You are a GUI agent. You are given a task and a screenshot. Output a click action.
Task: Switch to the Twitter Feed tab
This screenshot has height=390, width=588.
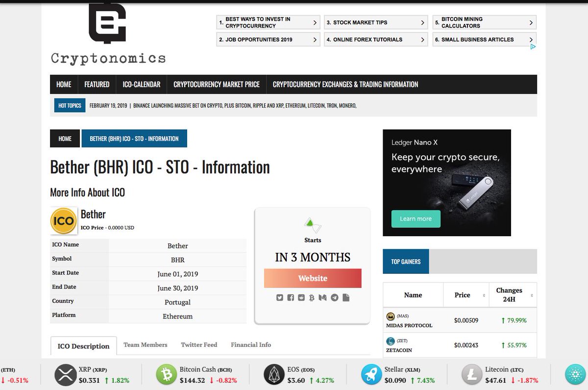pos(199,345)
